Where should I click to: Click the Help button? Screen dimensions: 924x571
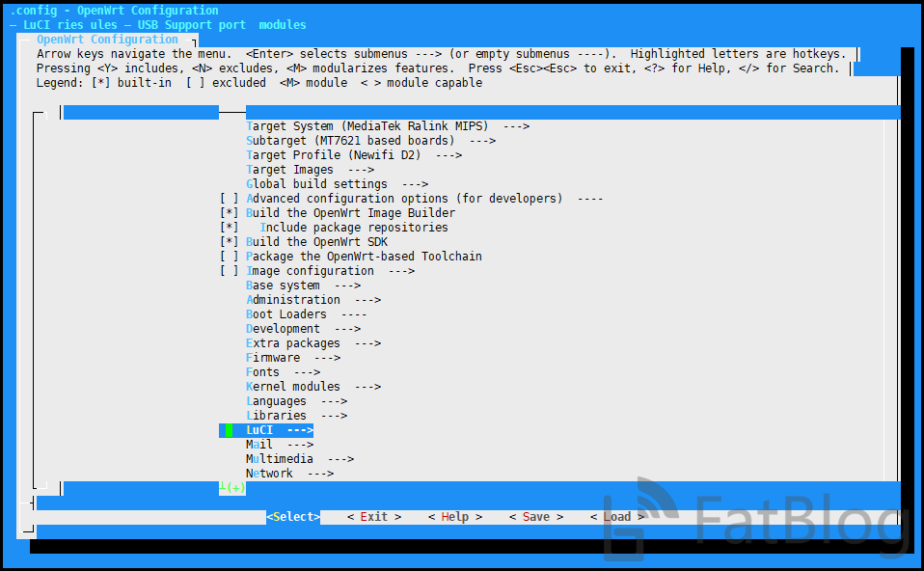coord(455,517)
